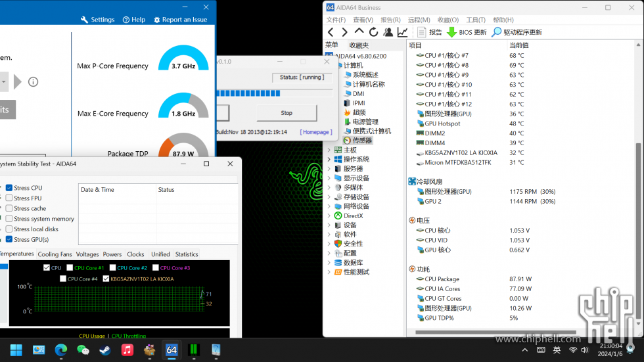Enable the Stress FPU checkbox

(9, 198)
